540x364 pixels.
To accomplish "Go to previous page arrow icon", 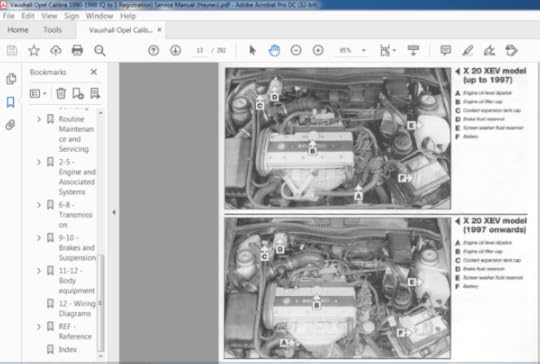I will point(154,51).
